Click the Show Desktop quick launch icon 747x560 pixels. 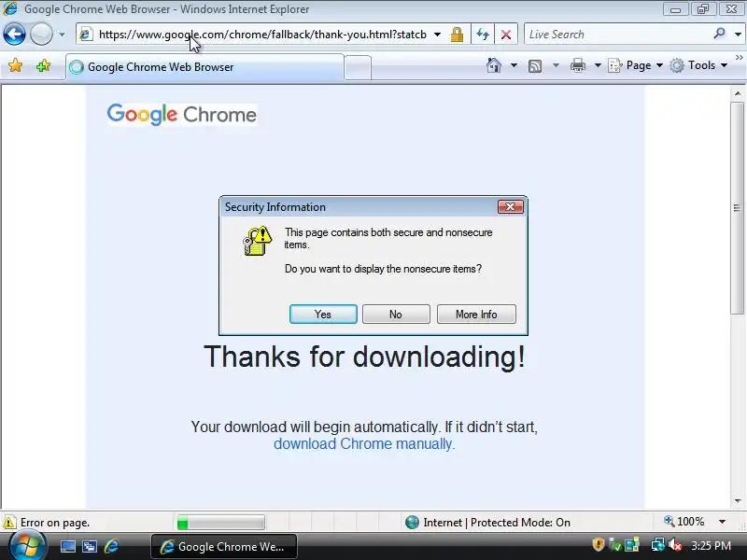tap(67, 547)
